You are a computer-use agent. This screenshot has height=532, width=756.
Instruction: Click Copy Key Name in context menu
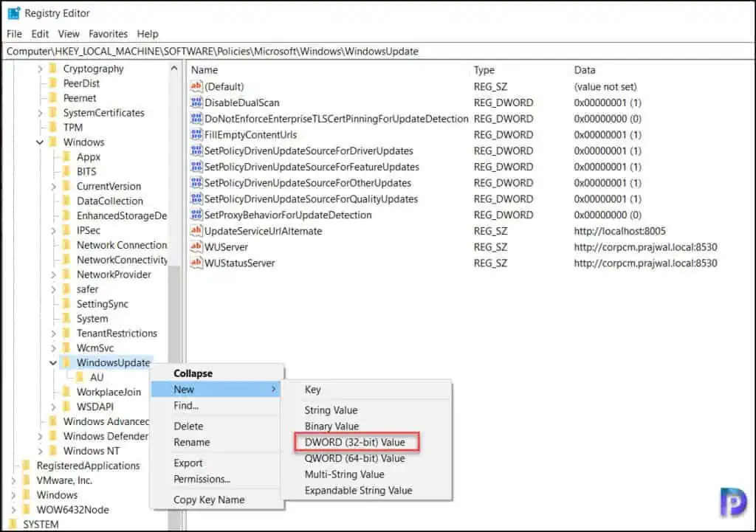(209, 500)
